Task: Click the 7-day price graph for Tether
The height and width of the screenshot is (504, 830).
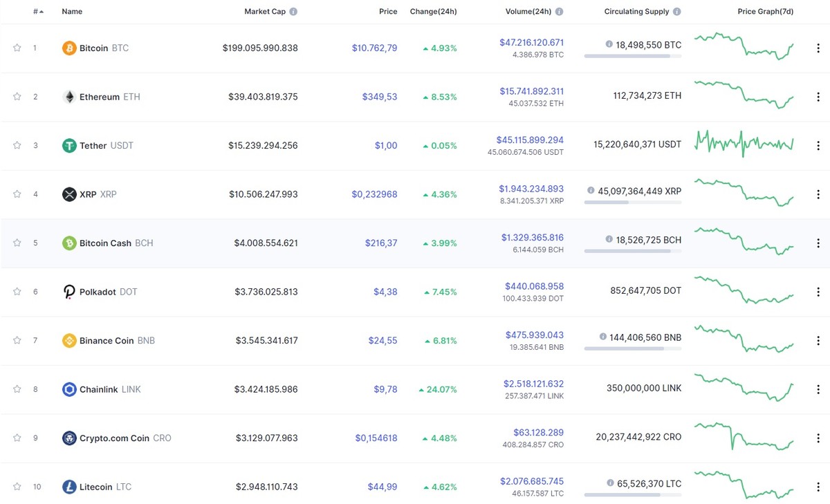Action: tap(744, 145)
